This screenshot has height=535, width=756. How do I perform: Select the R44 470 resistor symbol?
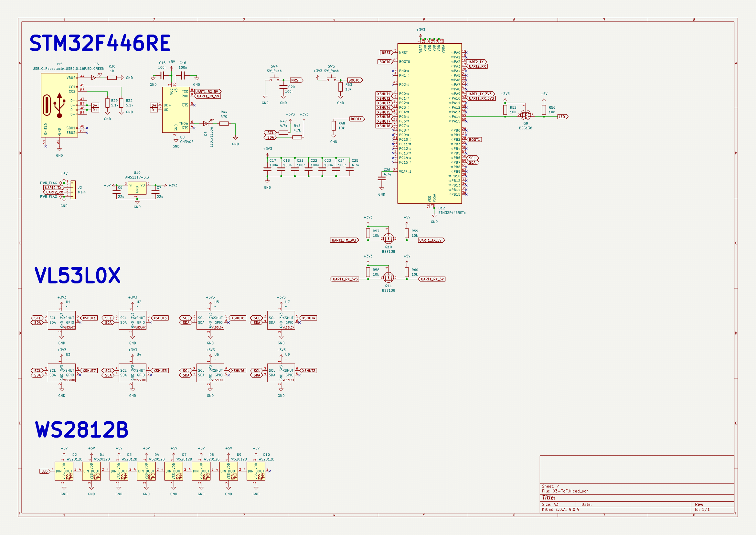tap(224, 124)
